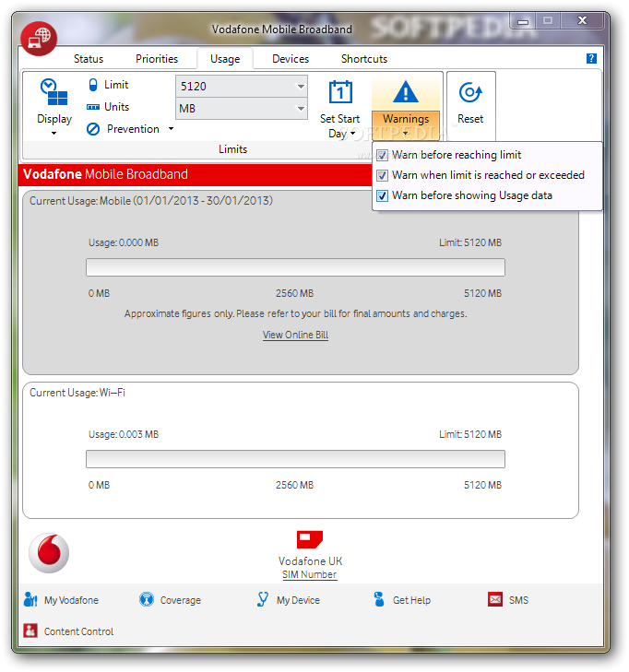The image size is (629, 672).
Task: Open the My Device link
Action: [298, 600]
